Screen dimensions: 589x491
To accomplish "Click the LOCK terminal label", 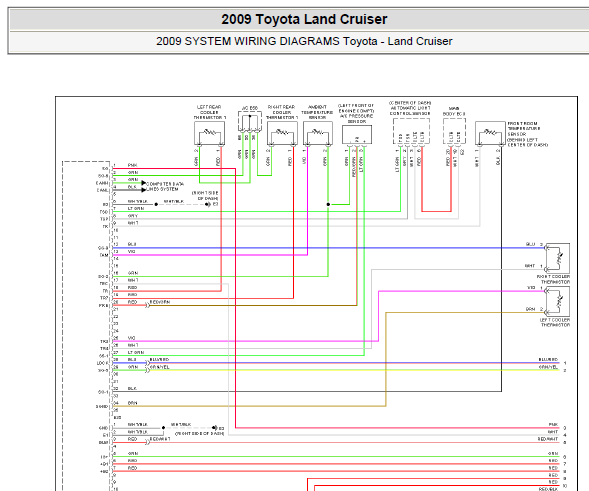I will (103, 363).
